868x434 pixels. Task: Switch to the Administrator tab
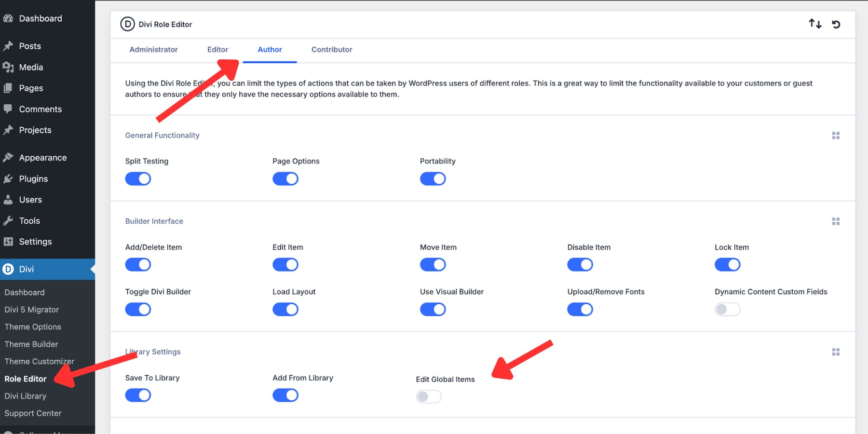153,50
